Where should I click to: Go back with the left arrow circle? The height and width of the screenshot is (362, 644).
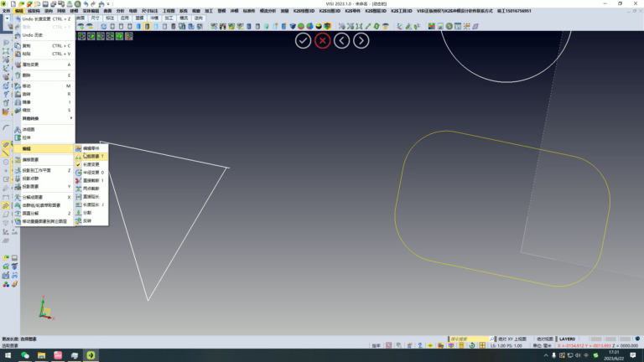click(342, 40)
